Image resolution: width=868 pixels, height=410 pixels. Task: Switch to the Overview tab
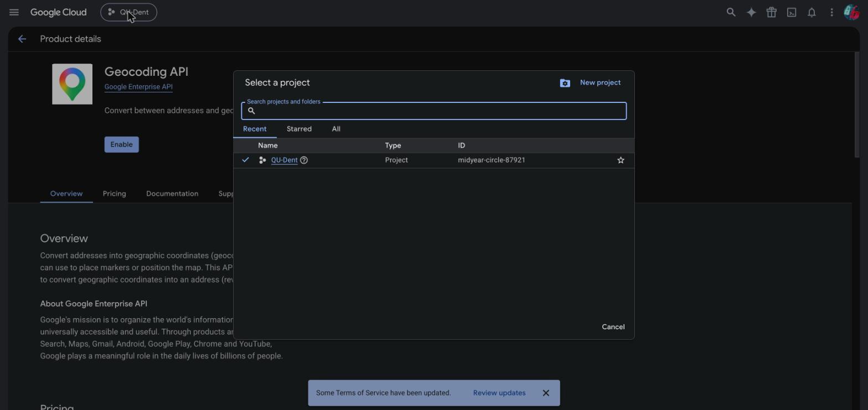(x=66, y=194)
